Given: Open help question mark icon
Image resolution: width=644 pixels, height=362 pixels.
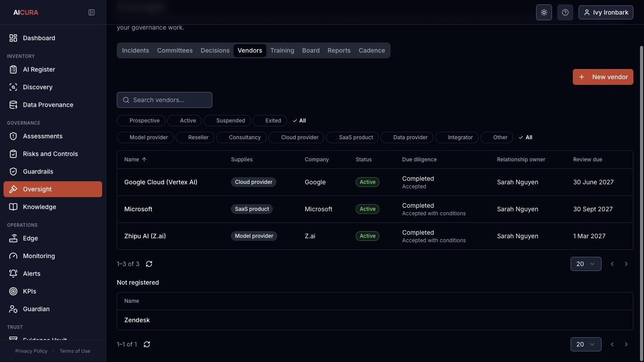Looking at the screenshot, I should click(x=565, y=12).
